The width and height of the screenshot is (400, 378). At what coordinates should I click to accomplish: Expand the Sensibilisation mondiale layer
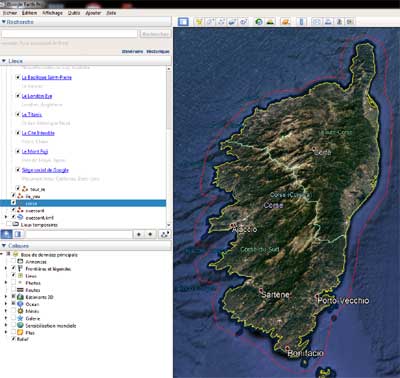[x=6, y=325]
